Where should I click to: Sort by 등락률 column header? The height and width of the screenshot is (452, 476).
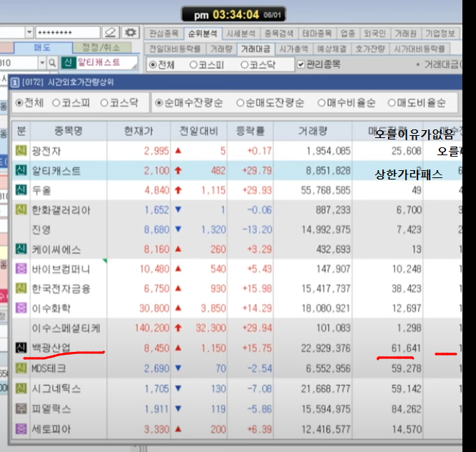tap(250, 131)
